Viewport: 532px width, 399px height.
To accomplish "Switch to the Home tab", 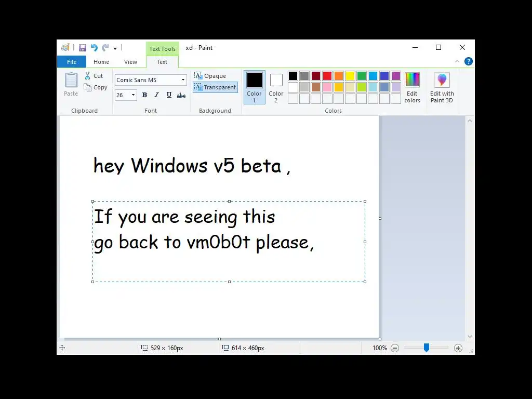I will coord(101,62).
